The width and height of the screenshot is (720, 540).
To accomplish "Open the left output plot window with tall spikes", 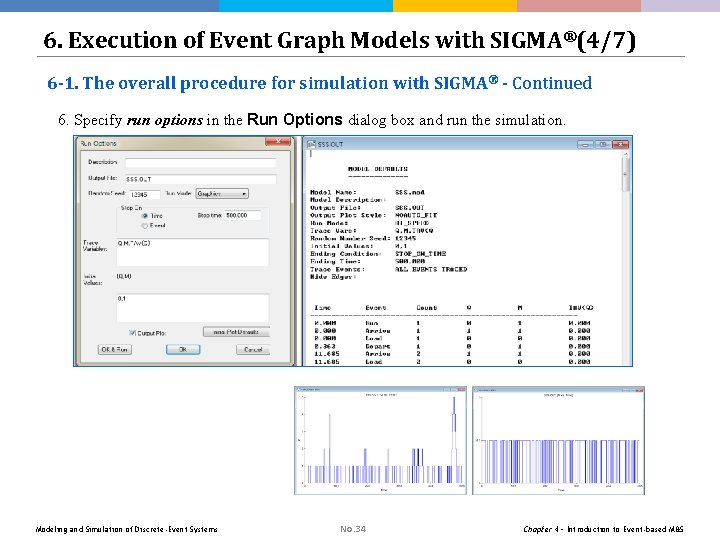I will tap(380, 440).
